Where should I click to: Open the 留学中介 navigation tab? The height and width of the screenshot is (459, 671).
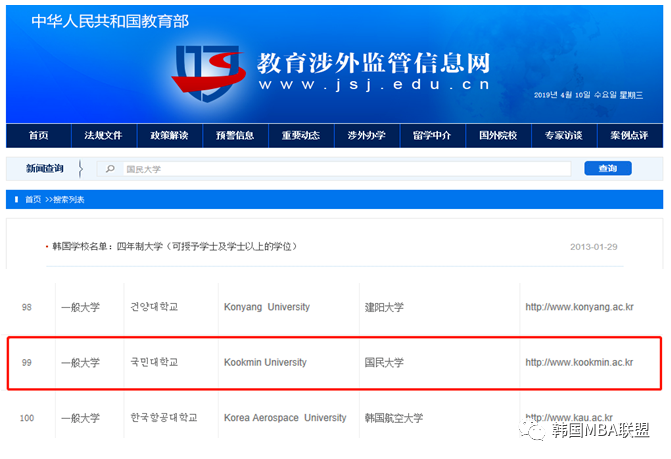click(x=432, y=136)
